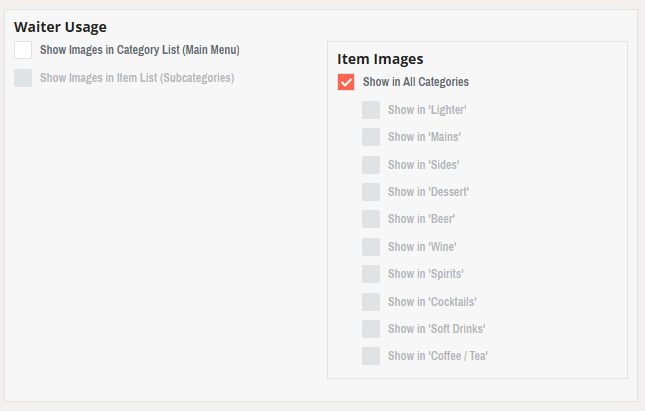645x411 pixels.
Task: Enable Show Images in Category List checkbox
Action: pyautogui.click(x=23, y=50)
